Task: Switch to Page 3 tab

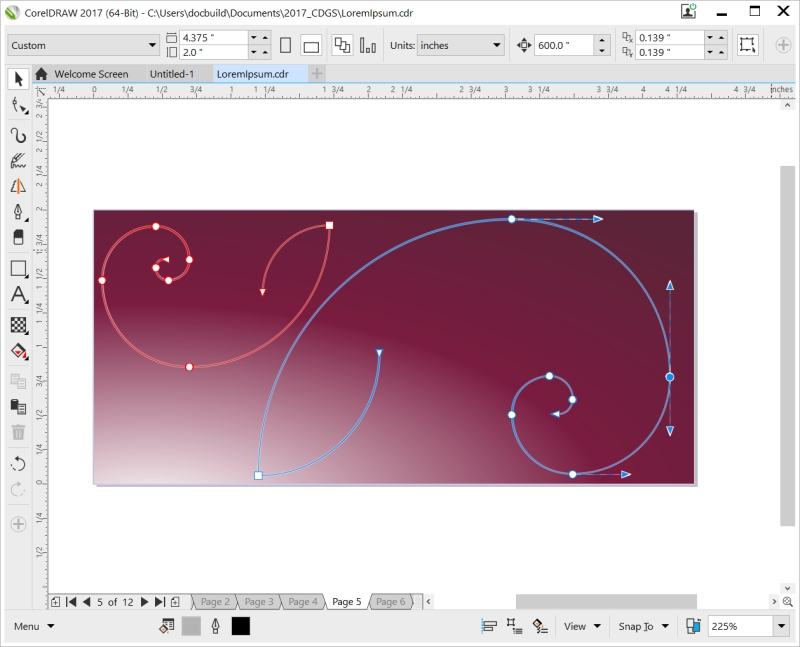Action: [x=259, y=602]
